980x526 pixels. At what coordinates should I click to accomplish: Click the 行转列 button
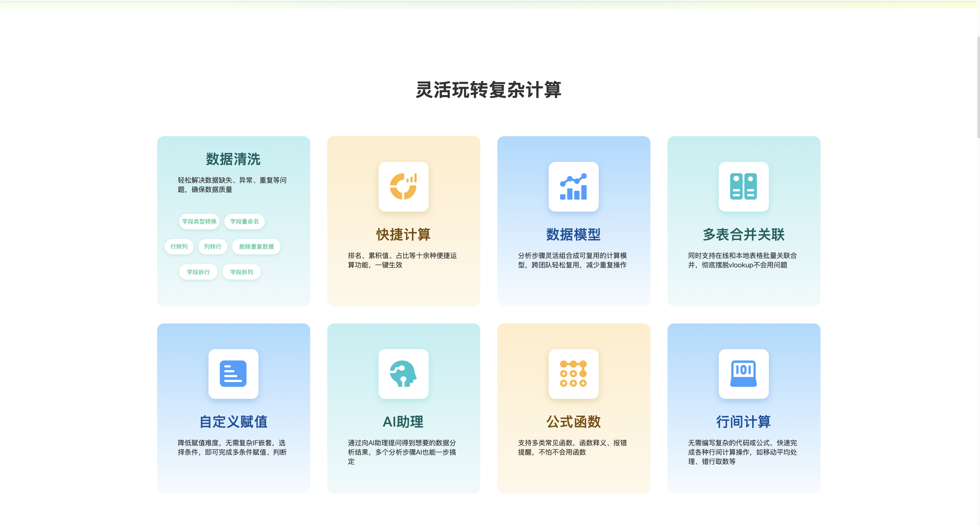(179, 246)
